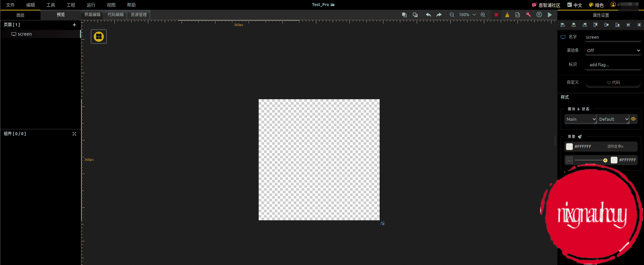Screen dimensions: 644x265
Task: Toggle the 暗色 dark theme switch
Action: [596, 5]
